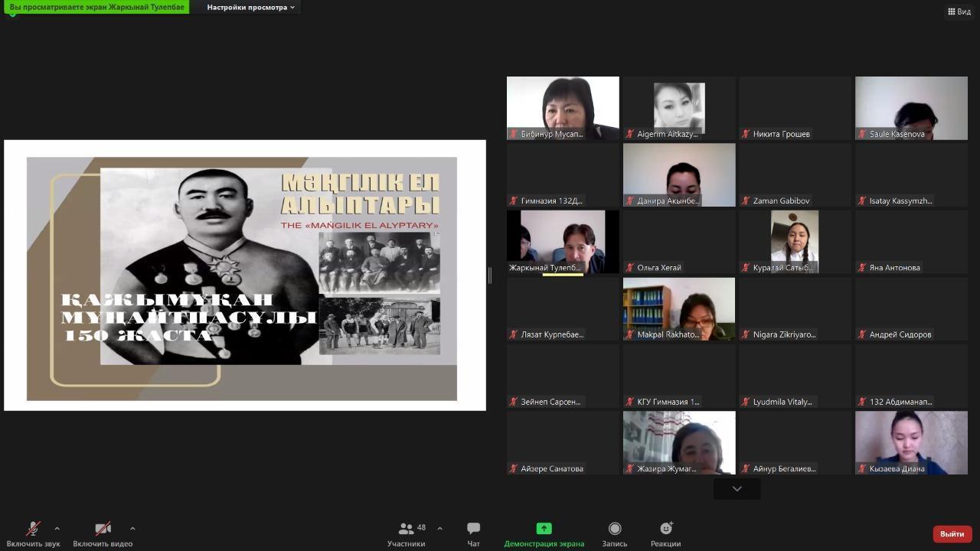
Task: Expand audio options arrow beside microphone
Action: 57,528
